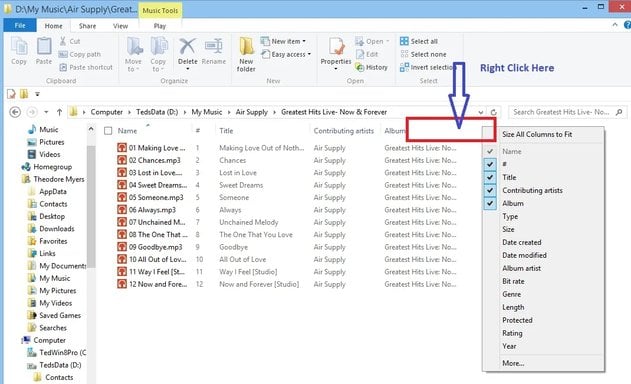The width and height of the screenshot is (631, 384).
Task: Toggle the Title column checkmark
Action: point(490,177)
